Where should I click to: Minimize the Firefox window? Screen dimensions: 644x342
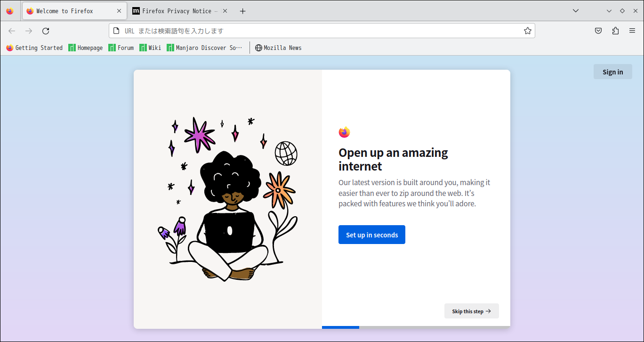click(609, 11)
